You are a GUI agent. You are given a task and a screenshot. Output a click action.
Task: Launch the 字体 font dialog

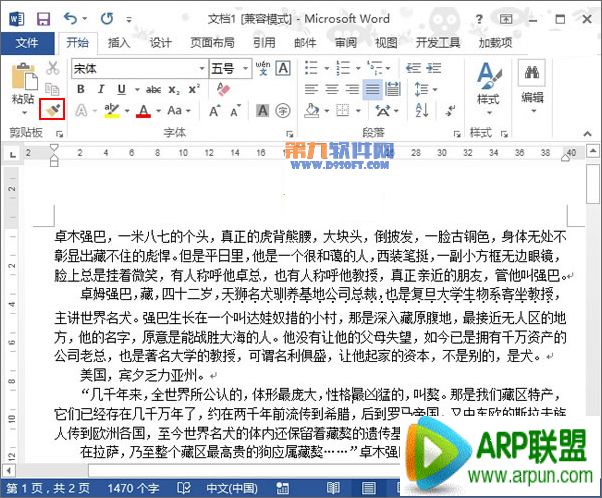(x=289, y=134)
